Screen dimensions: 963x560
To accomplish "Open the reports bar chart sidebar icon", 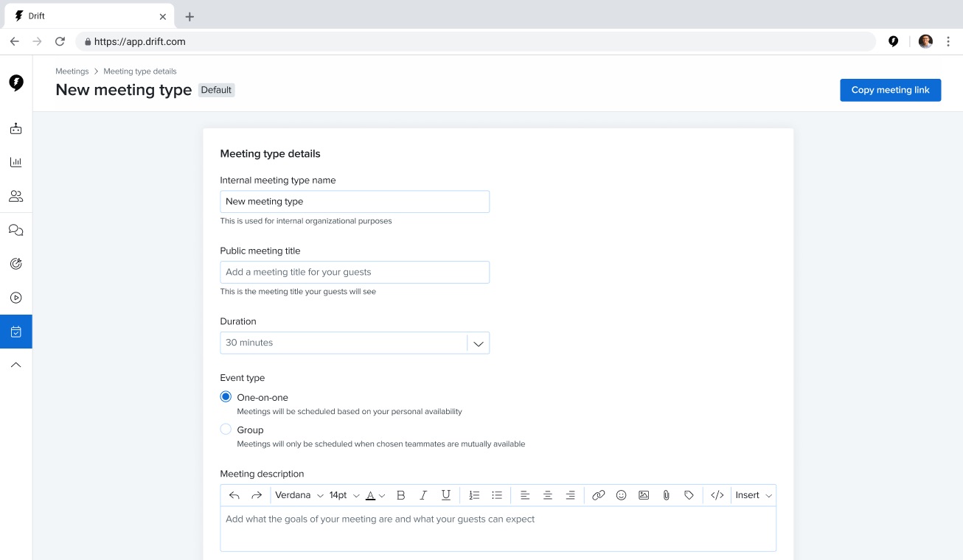I will (16, 162).
